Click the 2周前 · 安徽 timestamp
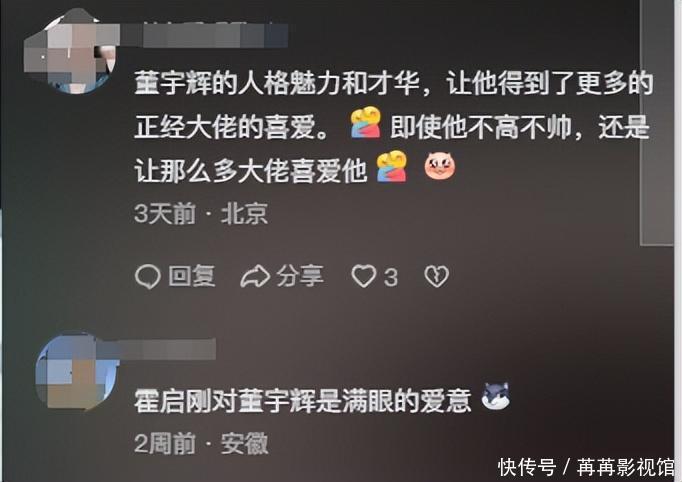Viewport: 682px width, 482px height. [201, 444]
